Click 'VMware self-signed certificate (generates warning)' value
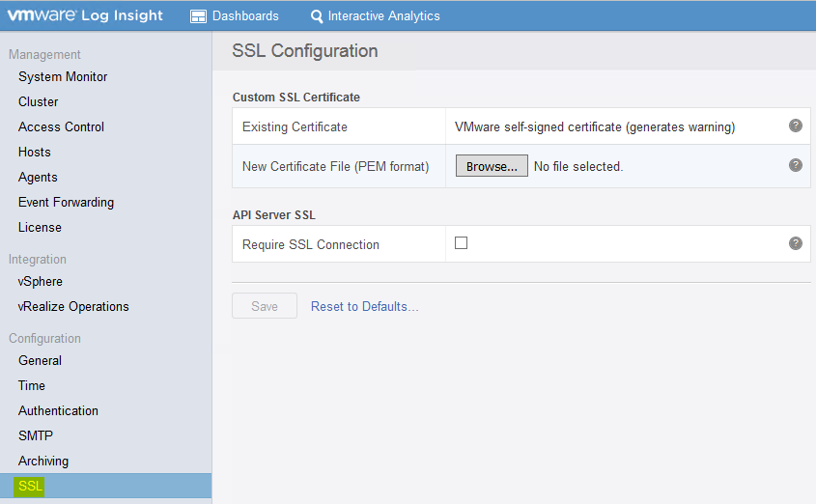Viewport: 816px width, 504px height. [x=595, y=126]
